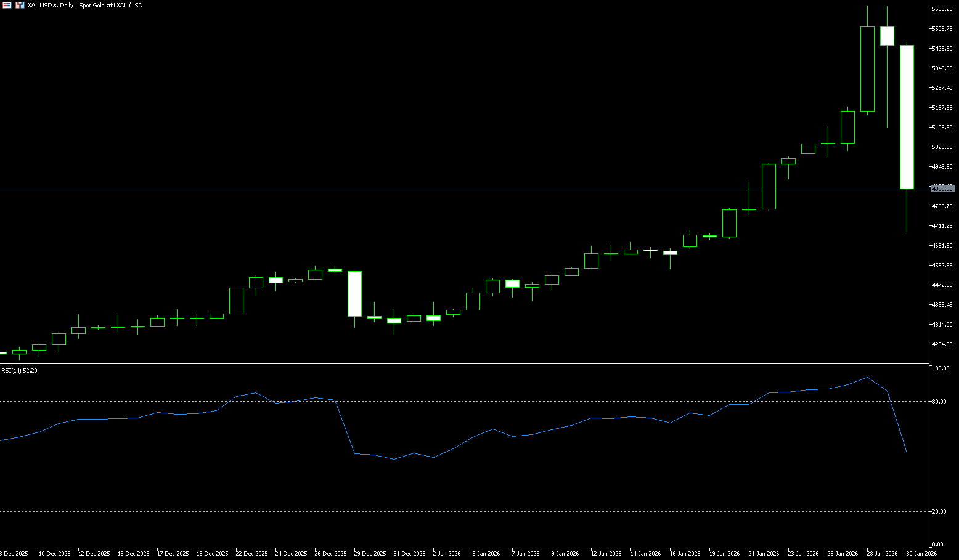Click the RSI scale 100.00 label
The width and height of the screenshot is (959, 560).
(941, 368)
